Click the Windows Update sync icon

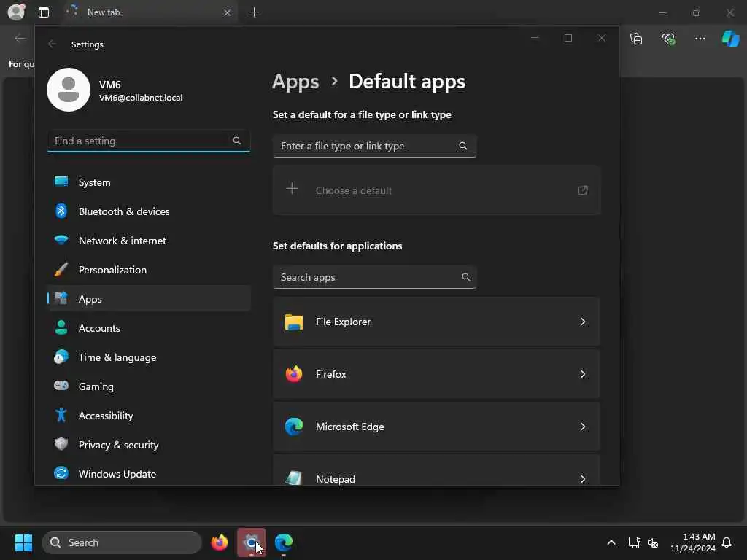pos(61,472)
